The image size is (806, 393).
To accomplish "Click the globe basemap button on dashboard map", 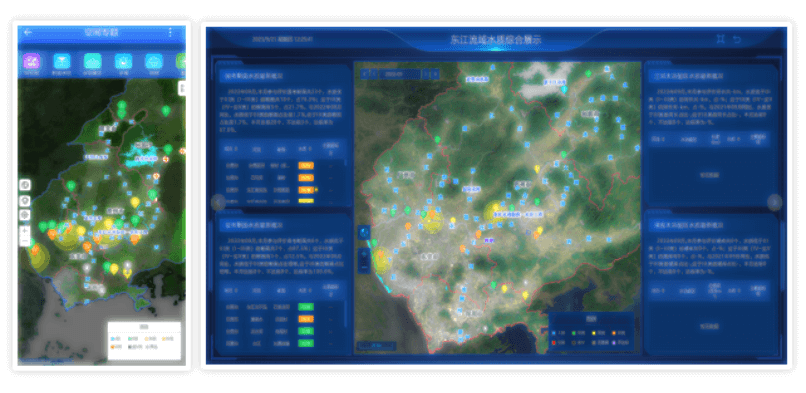I will 364,233.
